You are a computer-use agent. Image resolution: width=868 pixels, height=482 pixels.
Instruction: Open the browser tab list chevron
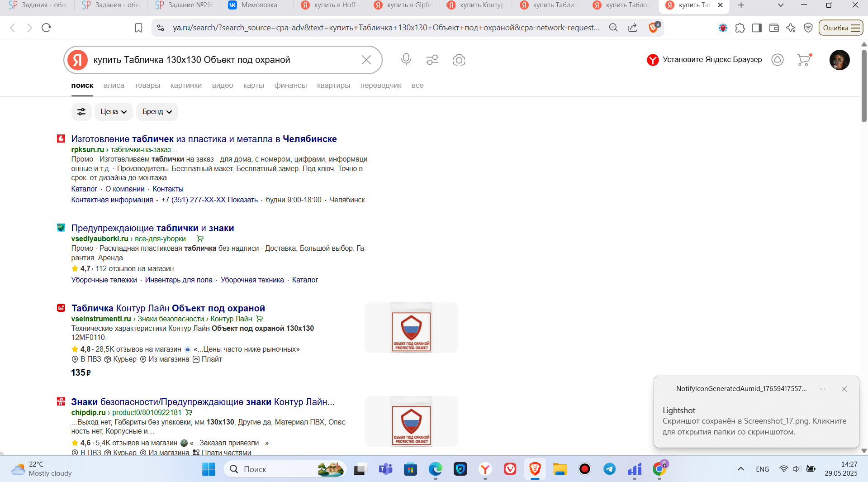pyautogui.click(x=781, y=5)
